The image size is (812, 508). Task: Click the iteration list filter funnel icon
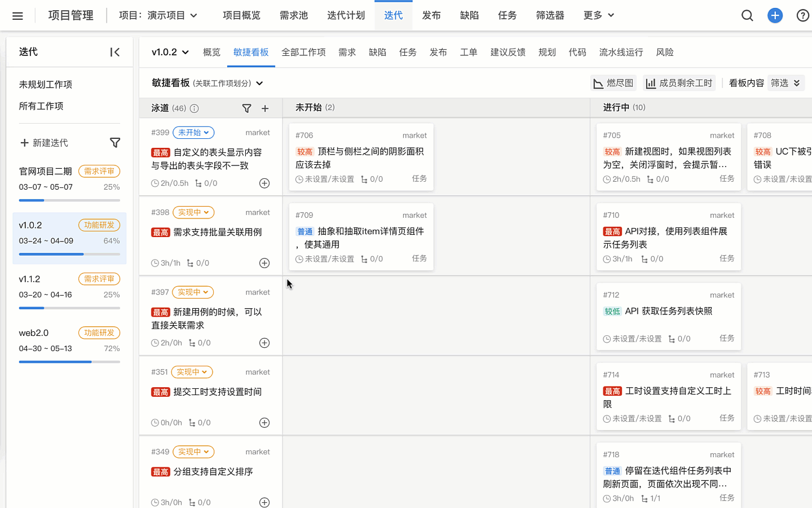point(115,143)
